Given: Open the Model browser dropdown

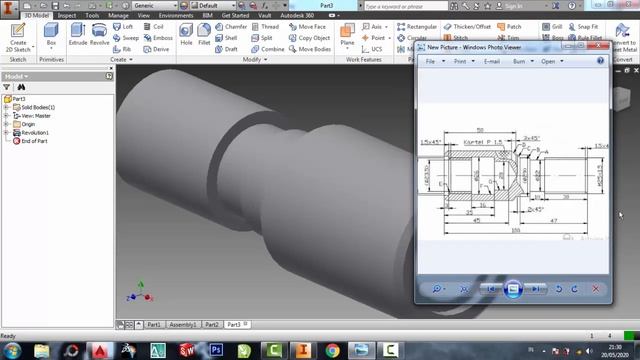Looking at the screenshot, I should point(17,76).
